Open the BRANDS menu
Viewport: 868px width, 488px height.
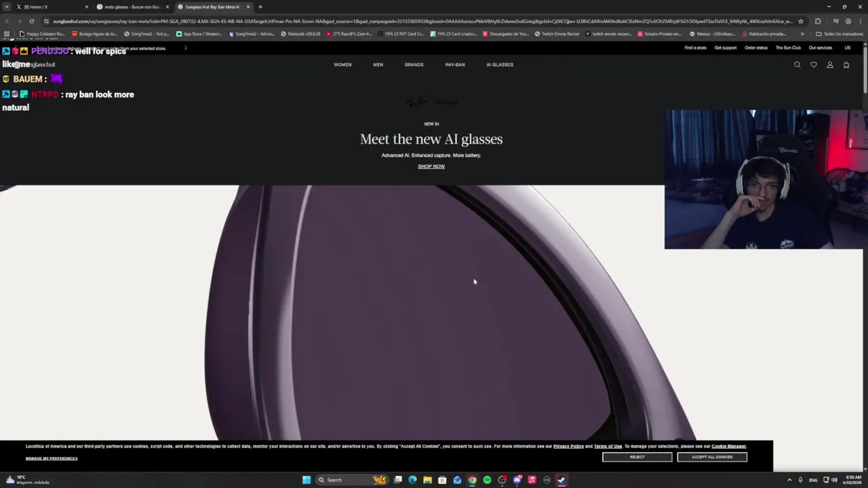click(414, 64)
